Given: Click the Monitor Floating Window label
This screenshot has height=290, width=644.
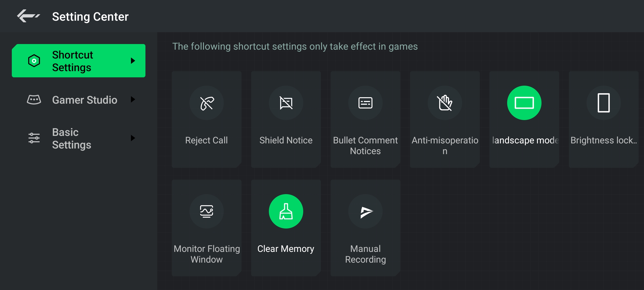Looking at the screenshot, I should [207, 254].
